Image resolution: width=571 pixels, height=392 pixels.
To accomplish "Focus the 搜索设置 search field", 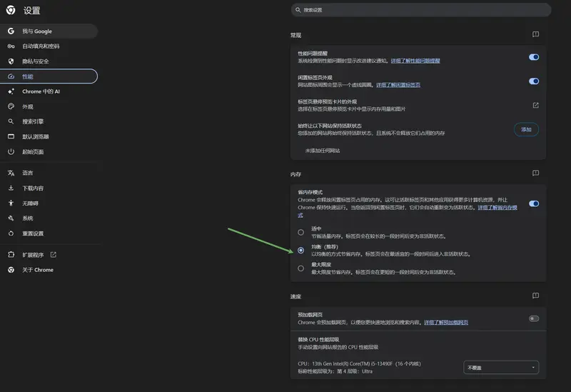I will (x=421, y=10).
